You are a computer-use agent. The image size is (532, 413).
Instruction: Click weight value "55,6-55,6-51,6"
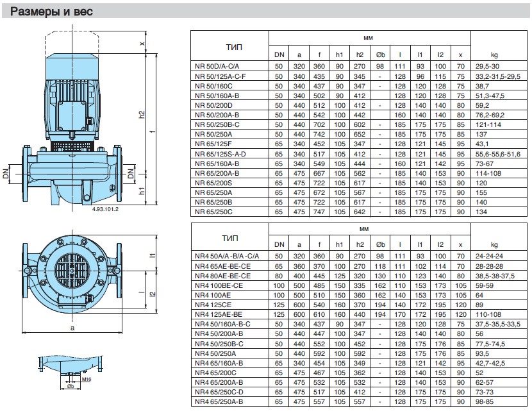pyautogui.click(x=498, y=154)
